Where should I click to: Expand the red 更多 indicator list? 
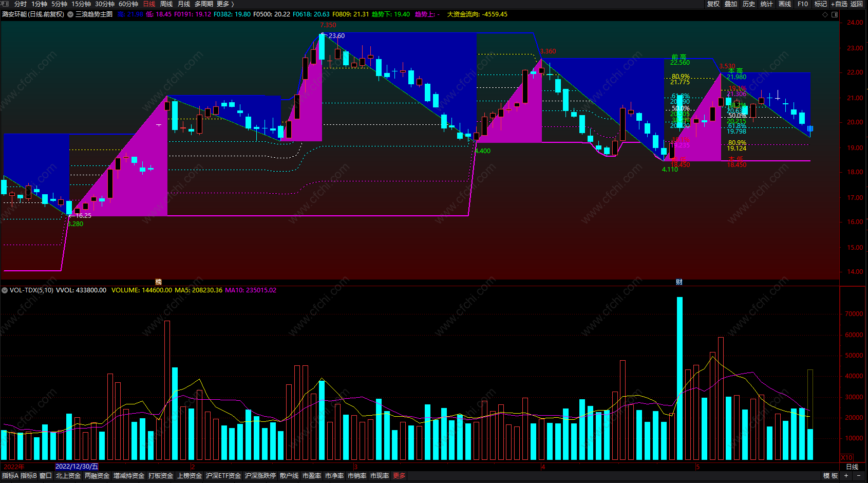[399, 476]
